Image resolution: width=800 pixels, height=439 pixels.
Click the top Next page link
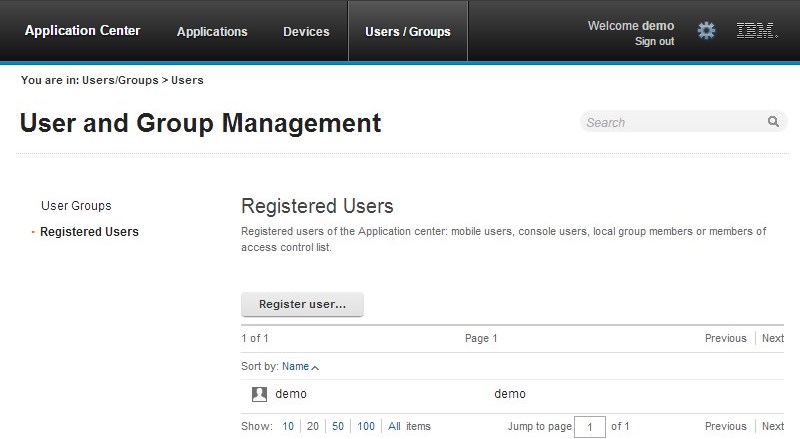pos(773,338)
